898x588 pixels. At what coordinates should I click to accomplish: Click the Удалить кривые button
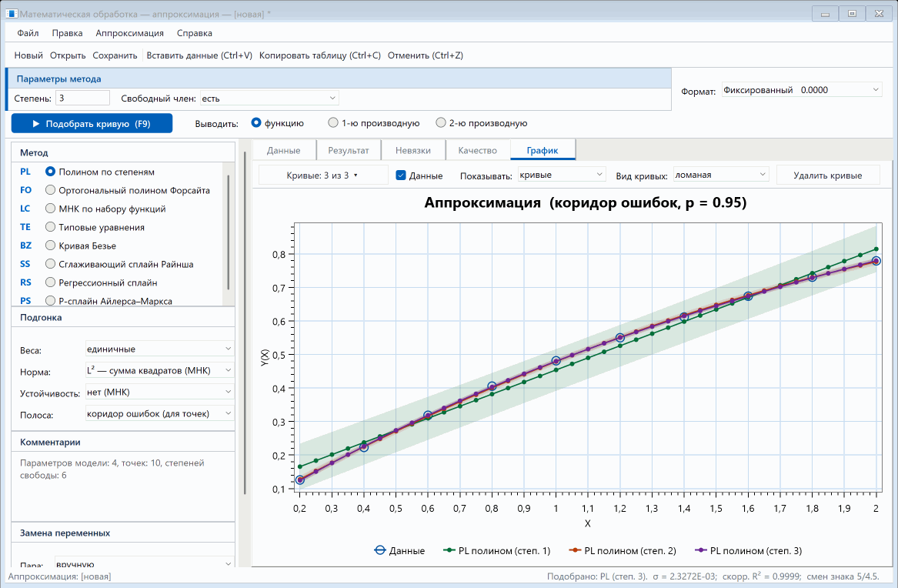(x=827, y=175)
